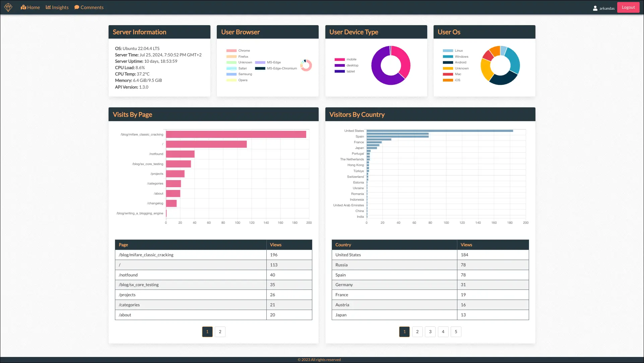Click the Country column header
This screenshot has width=644, height=363.
pos(343,245)
